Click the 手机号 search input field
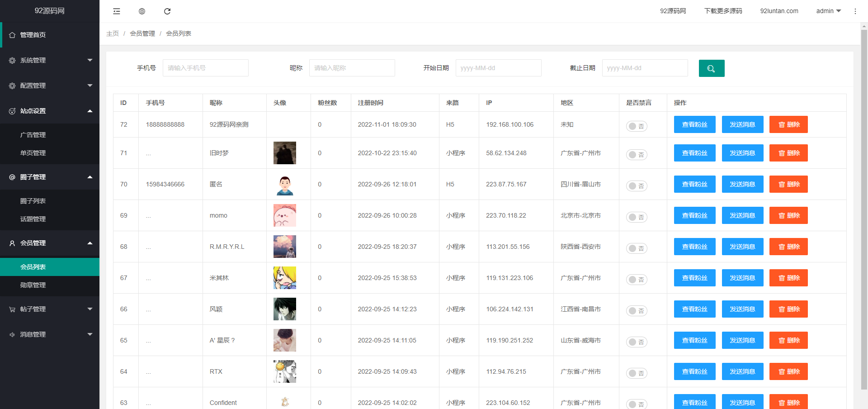Image resolution: width=868 pixels, height=409 pixels. [x=205, y=68]
